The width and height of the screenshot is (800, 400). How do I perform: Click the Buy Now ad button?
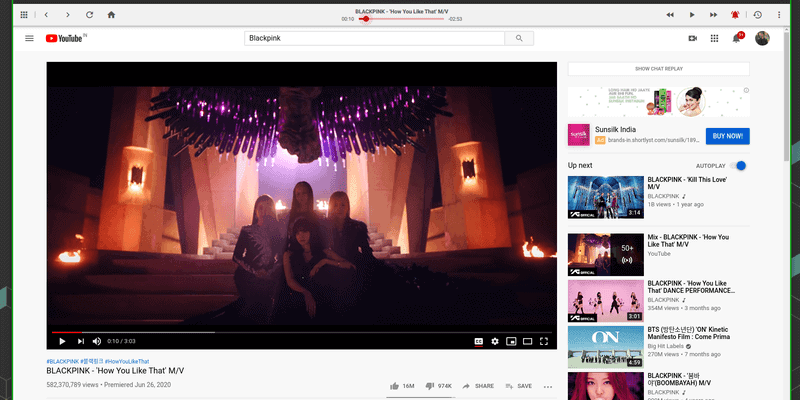point(728,136)
